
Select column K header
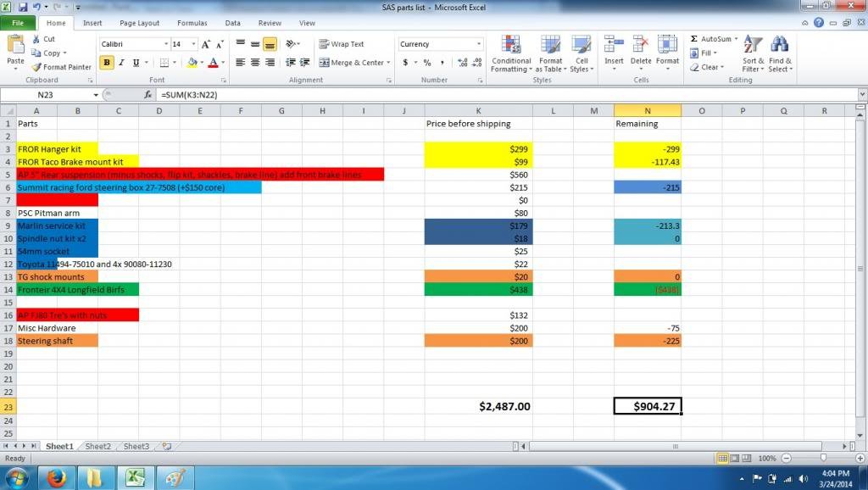[479, 111]
